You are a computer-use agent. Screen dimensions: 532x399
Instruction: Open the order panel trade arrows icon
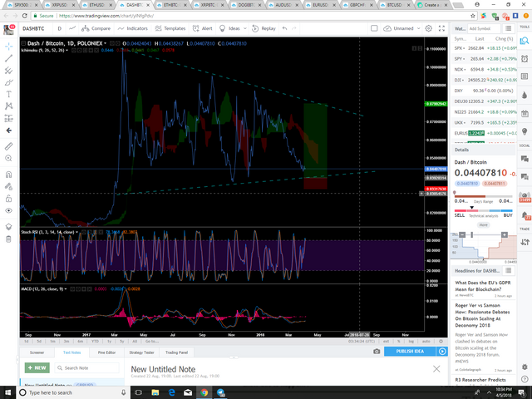point(525,242)
